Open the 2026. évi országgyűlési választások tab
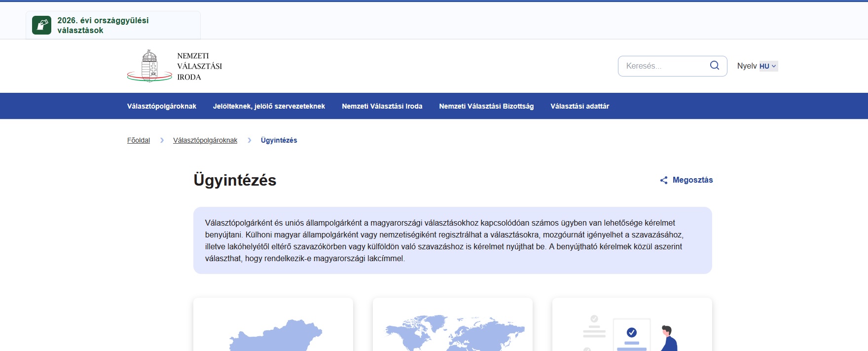 [x=103, y=25]
